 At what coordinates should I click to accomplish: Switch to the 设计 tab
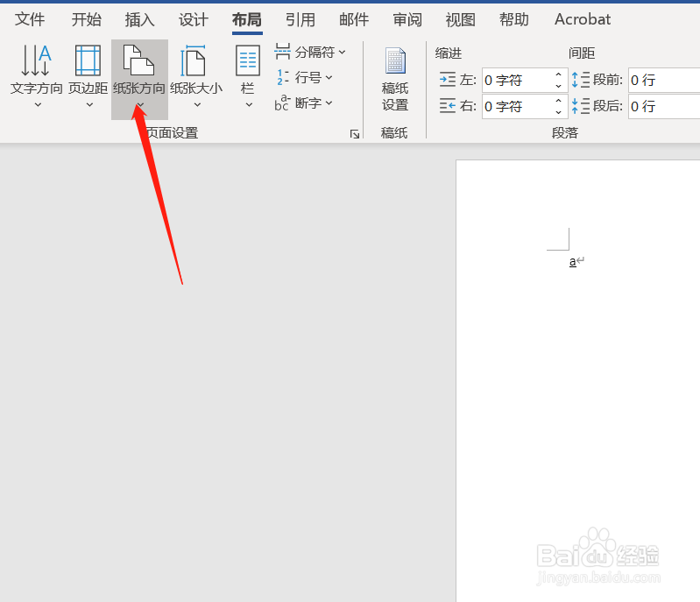pyautogui.click(x=194, y=19)
